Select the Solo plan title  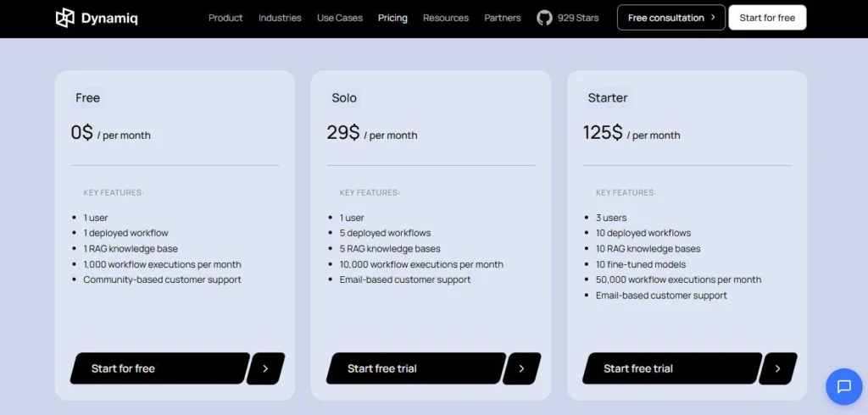click(344, 98)
